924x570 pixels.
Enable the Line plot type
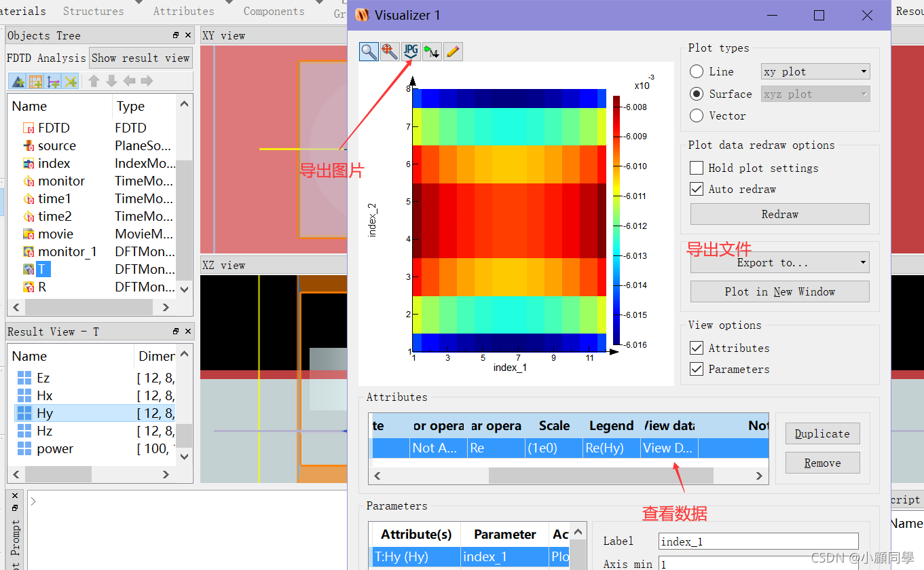point(696,71)
